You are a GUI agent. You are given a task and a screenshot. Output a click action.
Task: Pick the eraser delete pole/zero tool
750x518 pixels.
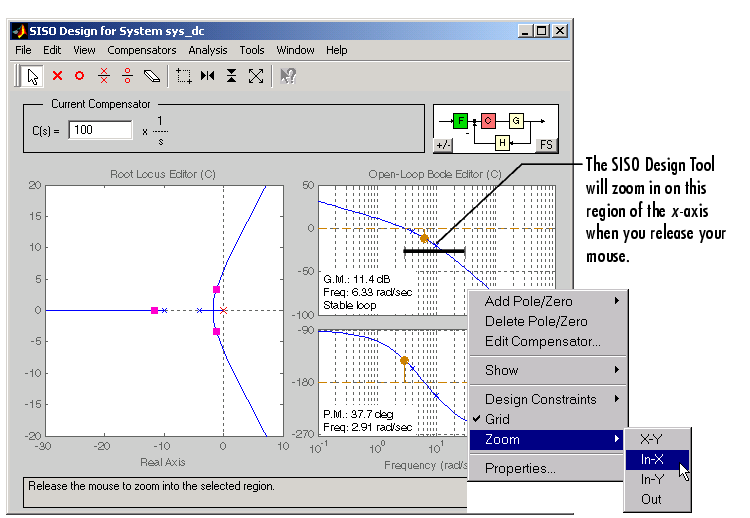[x=152, y=76]
